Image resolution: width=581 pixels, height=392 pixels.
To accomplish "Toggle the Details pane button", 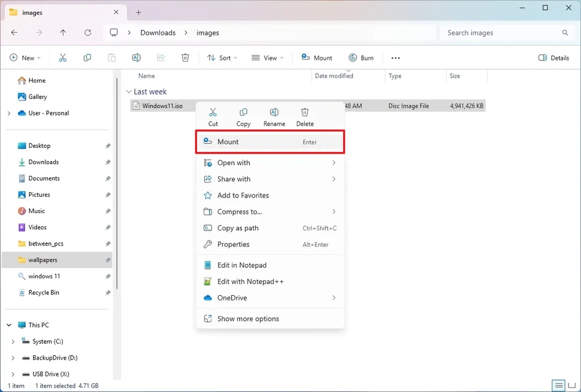I will (553, 58).
